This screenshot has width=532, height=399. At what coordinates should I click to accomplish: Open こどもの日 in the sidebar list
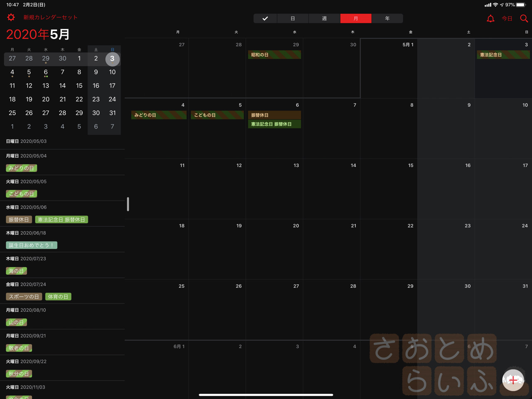coord(22,194)
